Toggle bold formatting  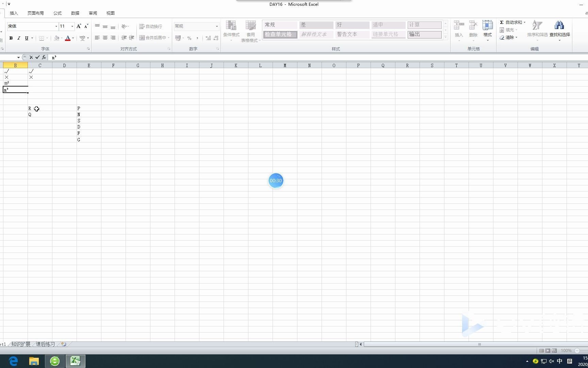click(11, 38)
